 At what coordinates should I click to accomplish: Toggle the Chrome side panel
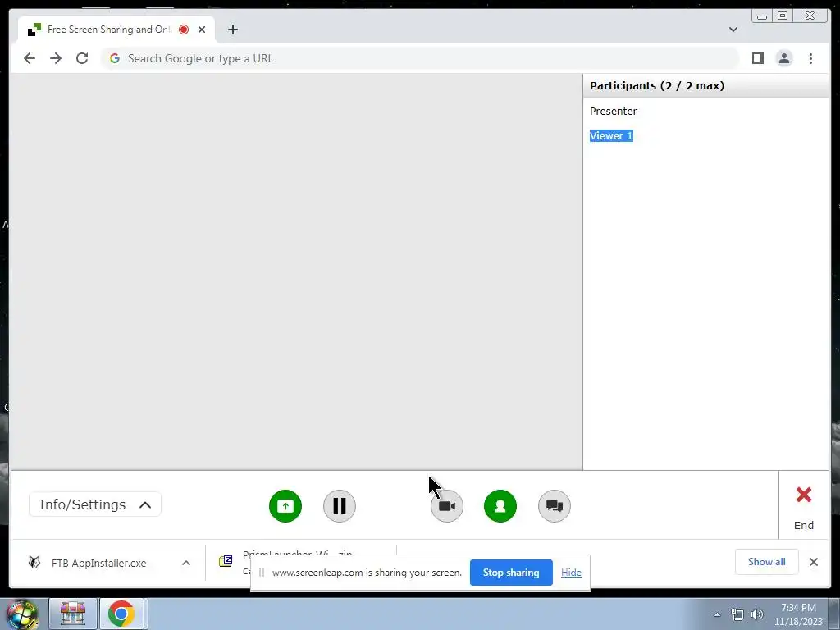click(757, 58)
